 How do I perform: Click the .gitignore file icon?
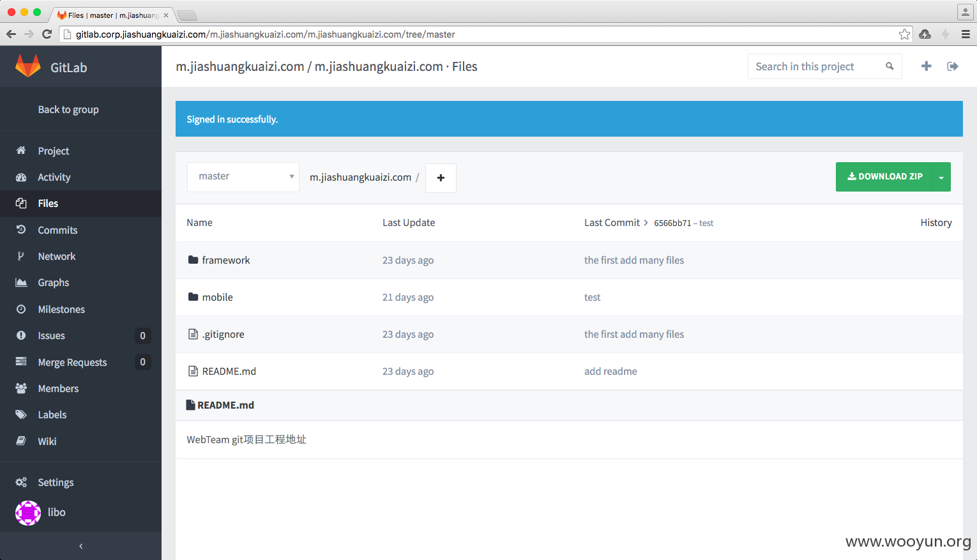(193, 334)
